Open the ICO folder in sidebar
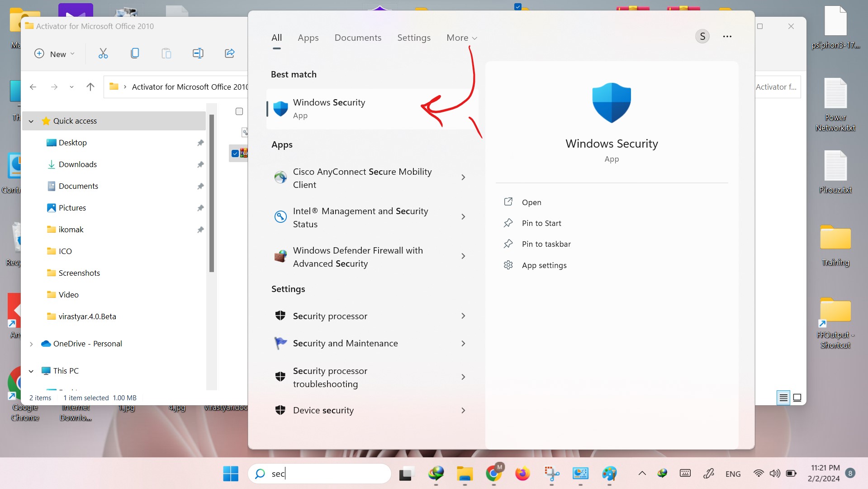 (65, 251)
